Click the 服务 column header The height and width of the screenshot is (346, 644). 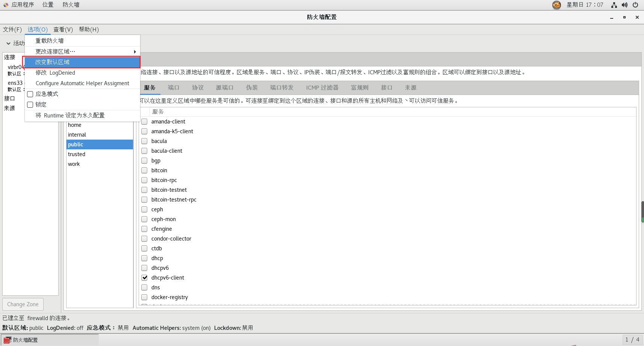[x=158, y=112]
